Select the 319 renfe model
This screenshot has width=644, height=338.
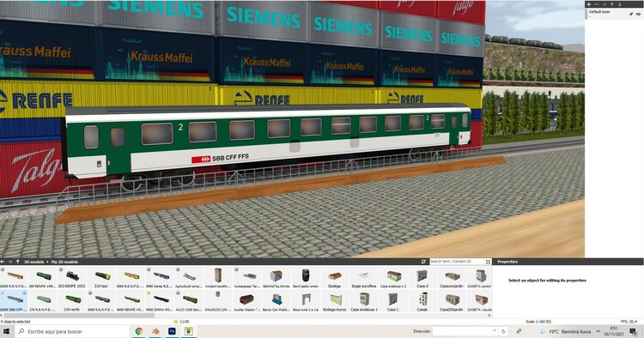tap(72, 301)
